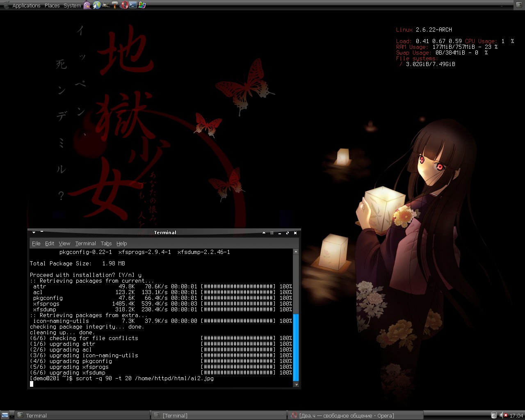
Task: Switch to the Terminal taskbar entry
Action: [82, 415]
